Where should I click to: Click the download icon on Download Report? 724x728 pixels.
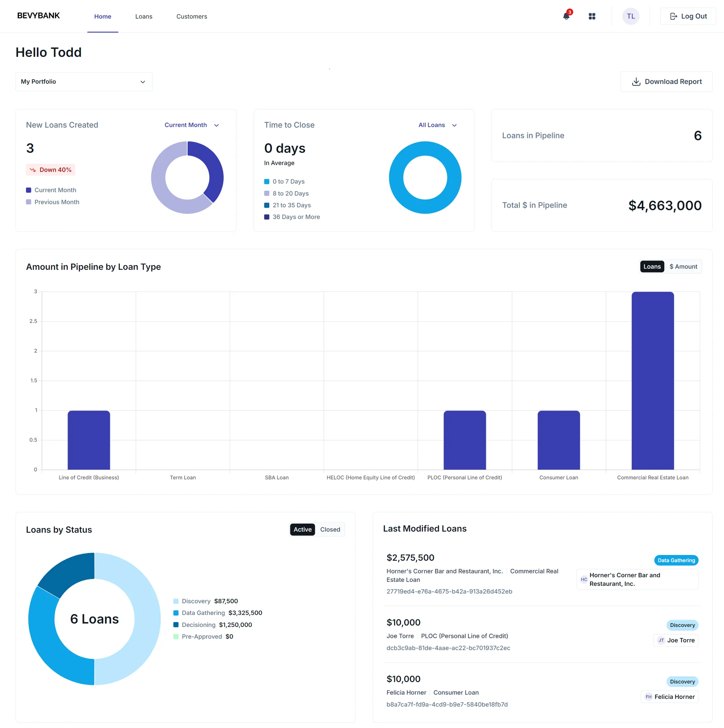coord(636,81)
